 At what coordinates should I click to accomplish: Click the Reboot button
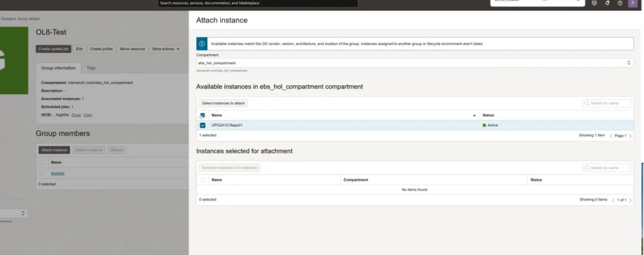tap(117, 150)
